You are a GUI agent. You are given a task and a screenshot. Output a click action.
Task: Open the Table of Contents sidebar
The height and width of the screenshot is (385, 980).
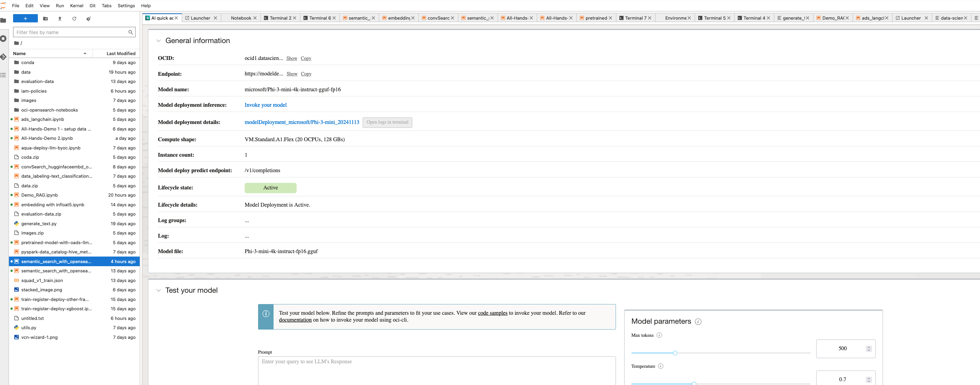coord(3,75)
